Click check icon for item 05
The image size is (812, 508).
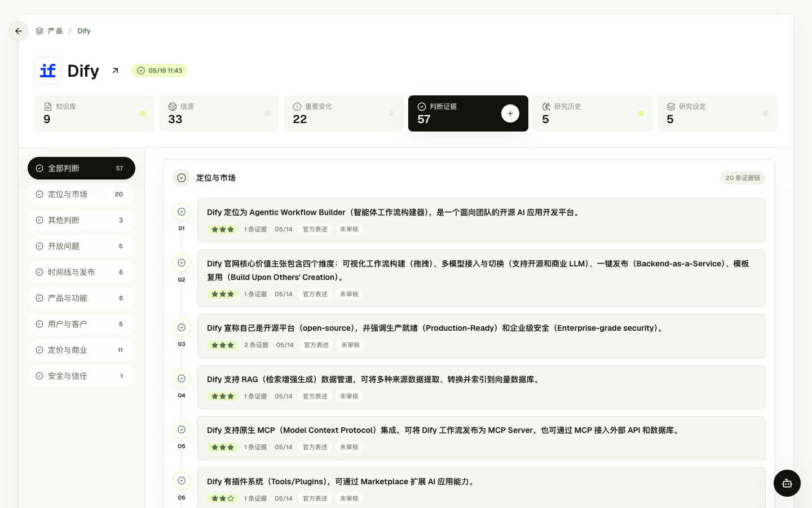[x=182, y=430]
